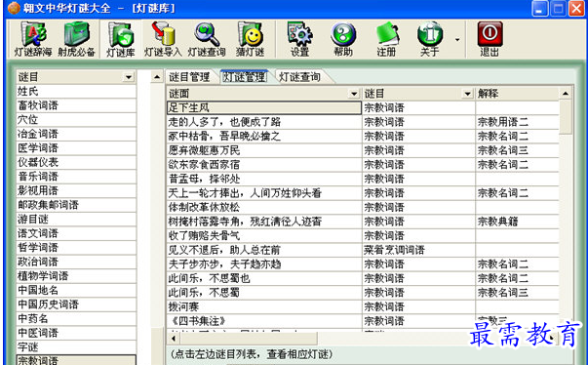The image size is (588, 365).
Task: Select 政治词语 in the category list
Action: [x=76, y=262]
